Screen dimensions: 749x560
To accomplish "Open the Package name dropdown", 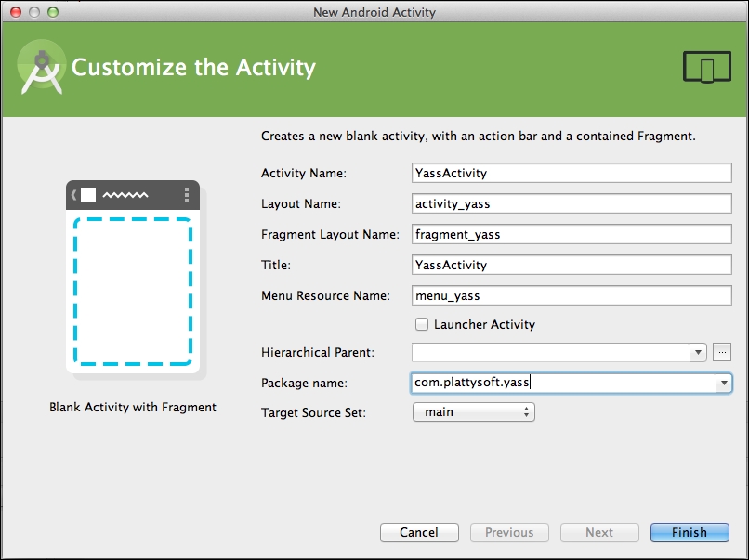I will (723, 383).
